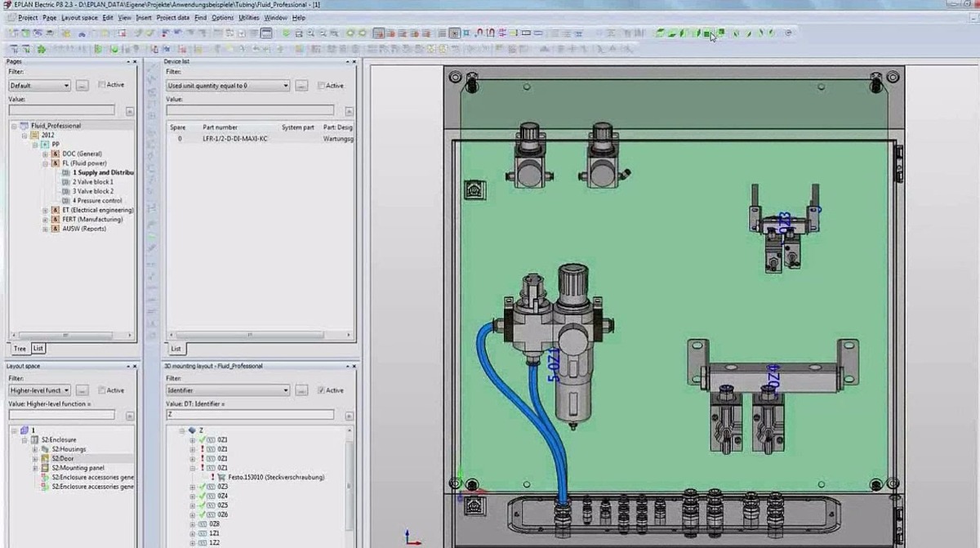Close the Device list panel
Screen dimensions: 980x548
(x=354, y=61)
